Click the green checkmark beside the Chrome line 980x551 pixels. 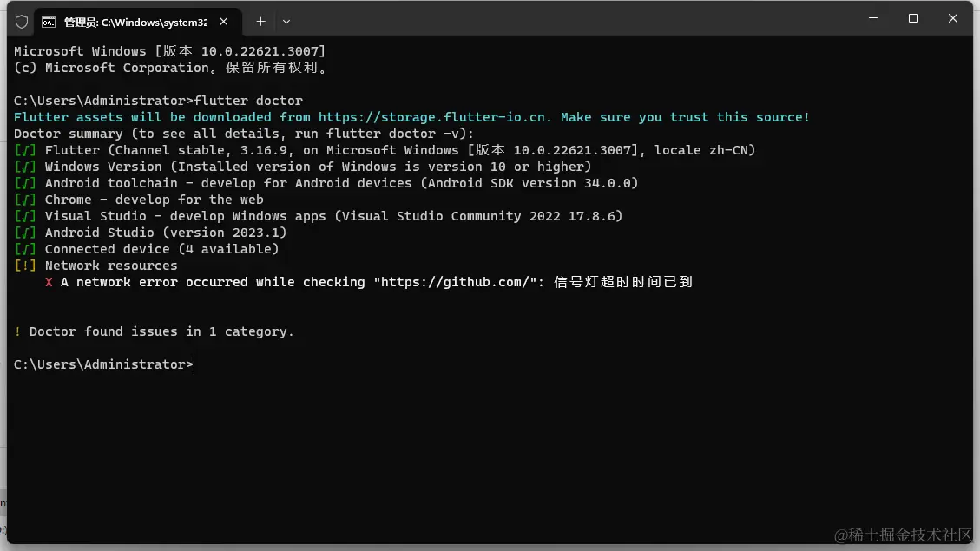pyautogui.click(x=24, y=200)
